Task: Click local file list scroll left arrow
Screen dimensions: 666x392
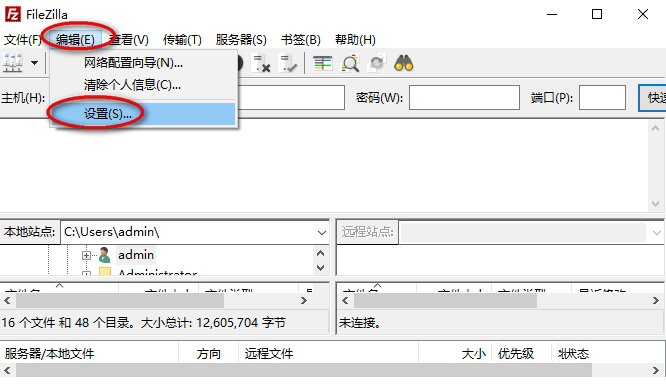Action: [x=7, y=301]
